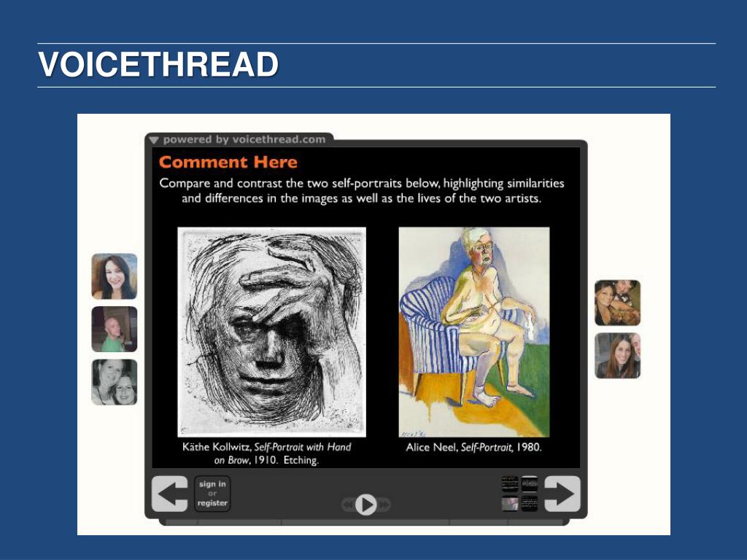Screen dimensions: 747x560
Task: Click the caption 'Käthe Kollwitz, Self-Portrait with Hand'
Action: (267, 447)
